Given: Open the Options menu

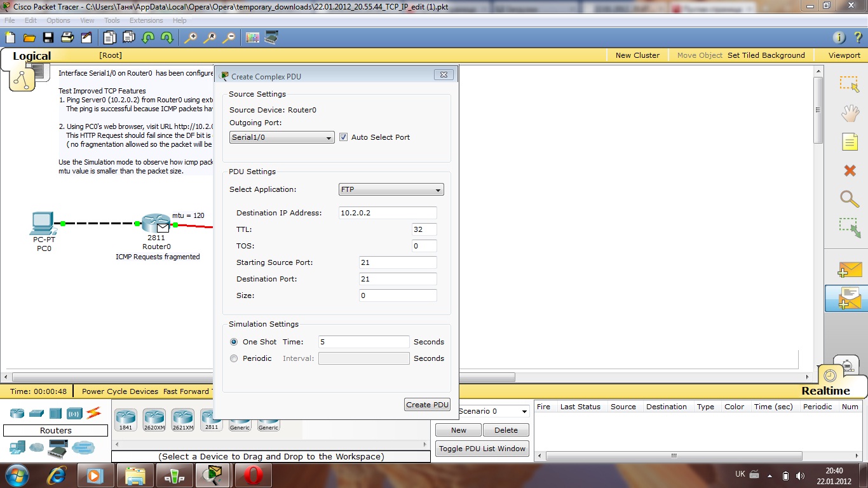Looking at the screenshot, I should tap(58, 20).
